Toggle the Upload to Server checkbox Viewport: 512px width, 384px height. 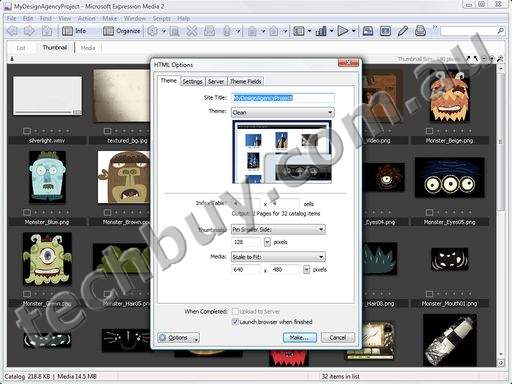[x=235, y=311]
